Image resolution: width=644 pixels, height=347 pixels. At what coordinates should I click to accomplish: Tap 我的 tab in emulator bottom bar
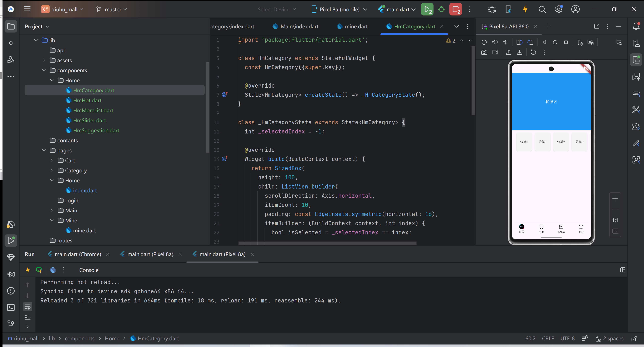tap(581, 228)
